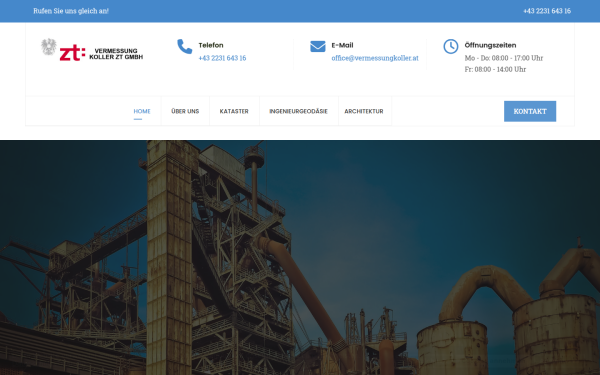The image size is (600, 375).
Task: Click the blue telephone handset icon
Action: [x=184, y=46]
